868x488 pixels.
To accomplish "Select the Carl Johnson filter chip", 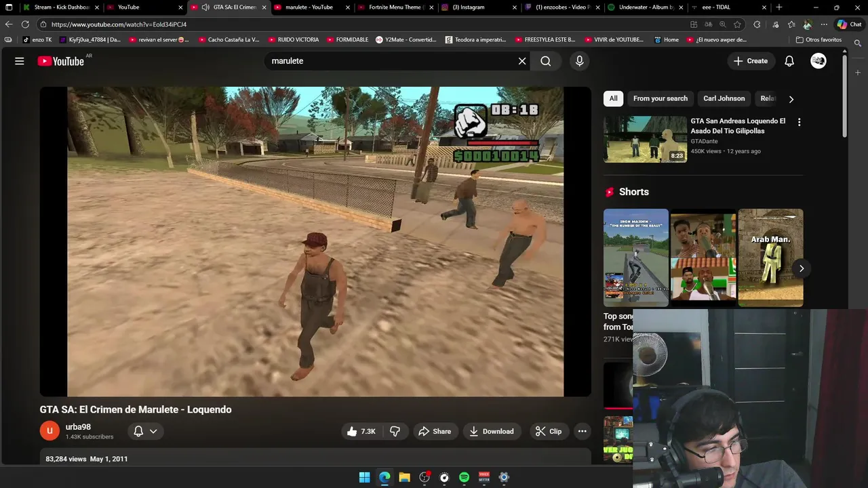I will point(724,99).
